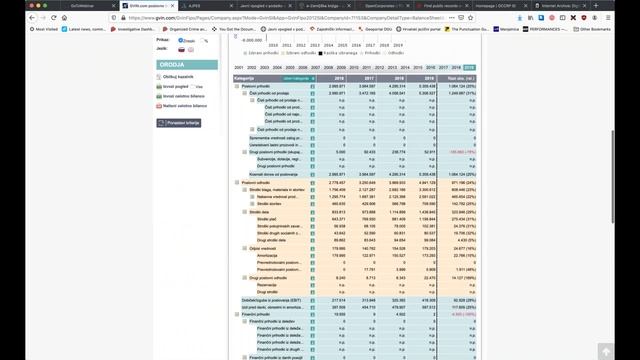640x360 pixels.
Task: Jump to page top with arrow button
Action: point(606,351)
